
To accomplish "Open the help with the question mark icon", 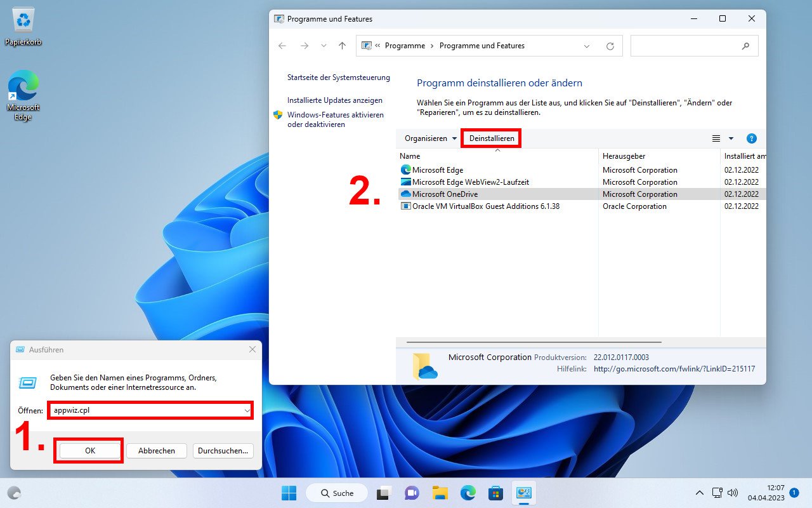I will [x=752, y=138].
